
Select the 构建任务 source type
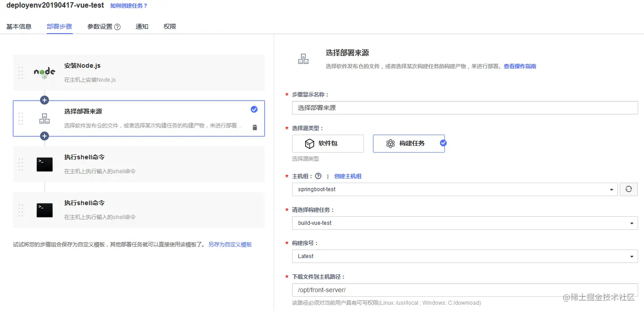coord(409,144)
